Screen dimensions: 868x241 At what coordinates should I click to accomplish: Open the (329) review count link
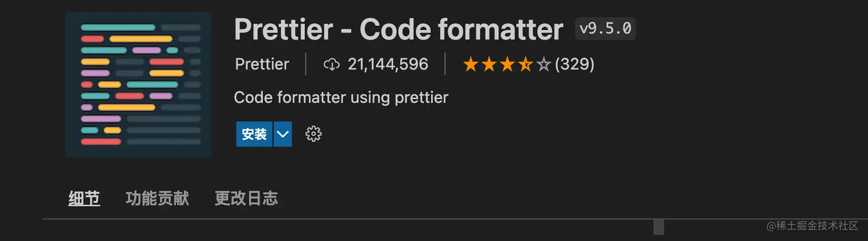574,64
